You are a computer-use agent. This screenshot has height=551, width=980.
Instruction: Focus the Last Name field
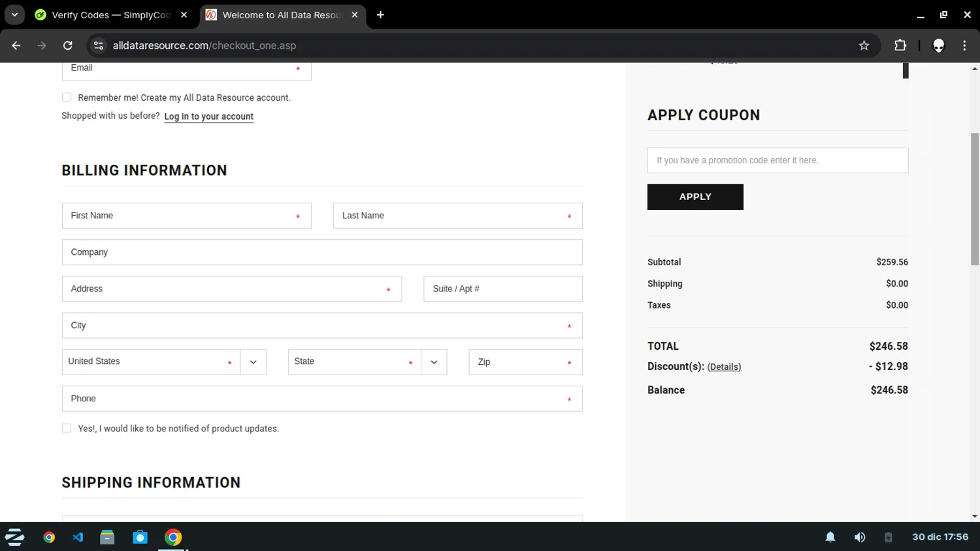tap(457, 216)
